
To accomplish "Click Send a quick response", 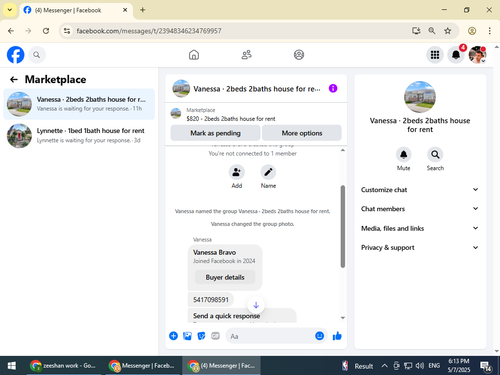I will tap(226, 316).
